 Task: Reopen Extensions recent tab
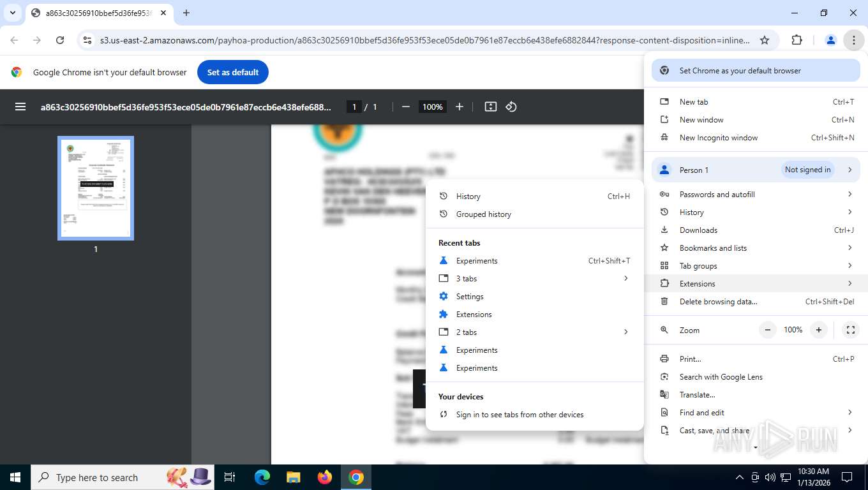point(535,315)
